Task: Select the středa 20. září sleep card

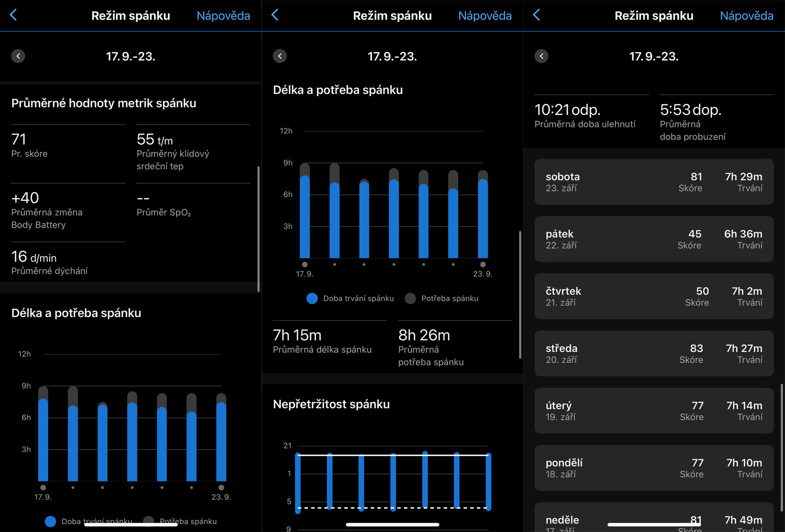Action: click(x=654, y=353)
